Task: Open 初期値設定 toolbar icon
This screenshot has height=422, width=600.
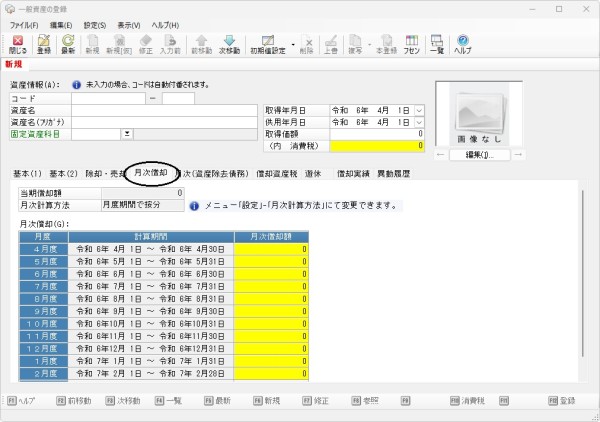Action: (269, 44)
